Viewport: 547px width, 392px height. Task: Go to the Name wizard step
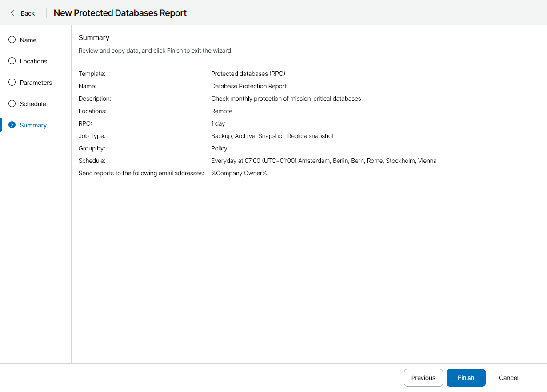coord(28,40)
